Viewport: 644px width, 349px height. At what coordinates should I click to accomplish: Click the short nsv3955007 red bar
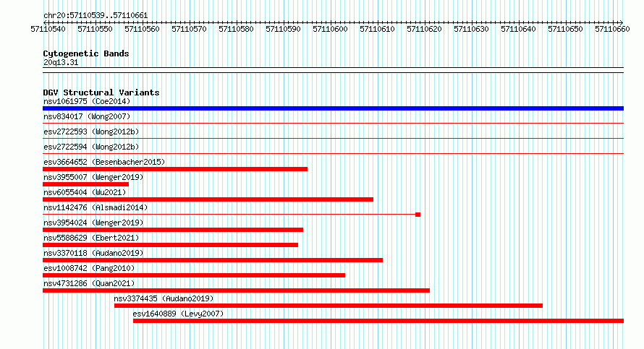tap(85, 184)
